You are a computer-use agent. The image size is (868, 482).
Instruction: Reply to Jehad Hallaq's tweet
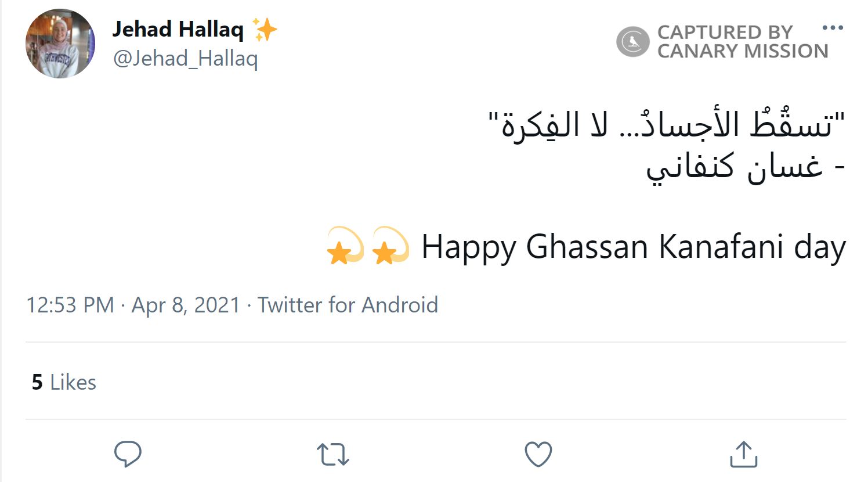click(x=127, y=454)
